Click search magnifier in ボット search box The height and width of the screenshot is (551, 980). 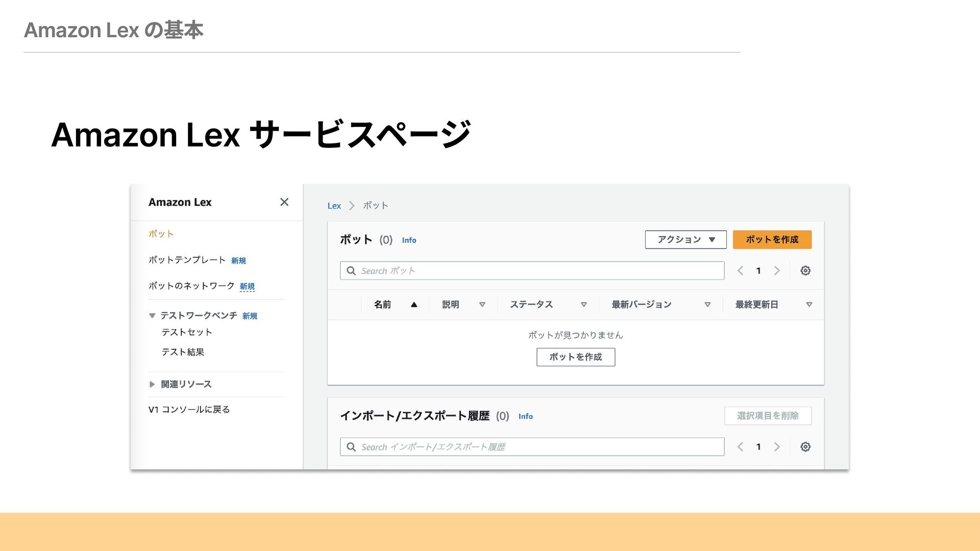(351, 270)
